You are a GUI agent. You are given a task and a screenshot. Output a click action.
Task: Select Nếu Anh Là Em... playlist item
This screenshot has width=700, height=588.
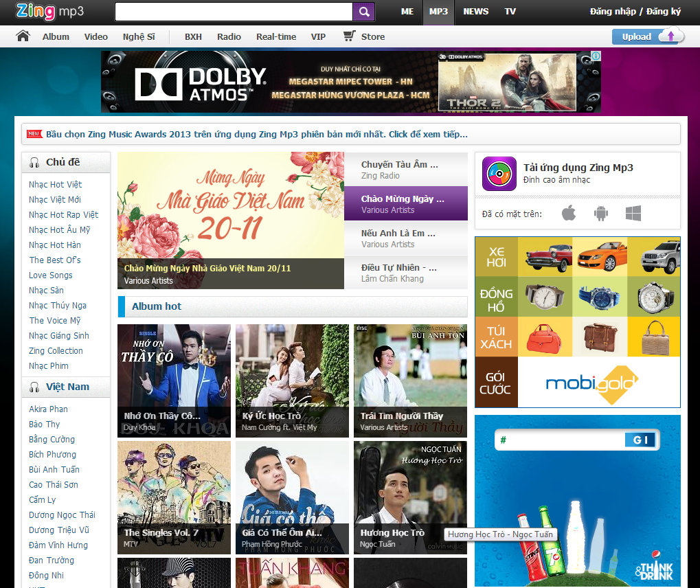click(x=406, y=238)
